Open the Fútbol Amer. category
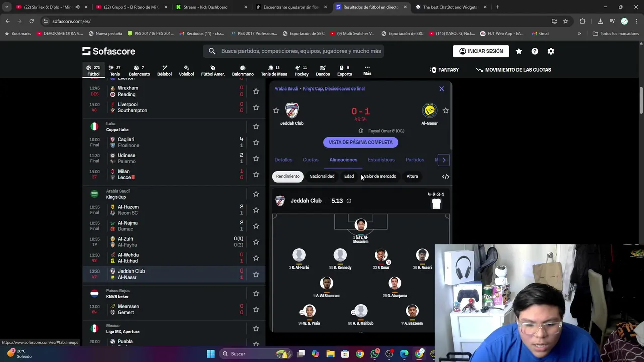Image resolution: width=644 pixels, height=362 pixels. 213,70
